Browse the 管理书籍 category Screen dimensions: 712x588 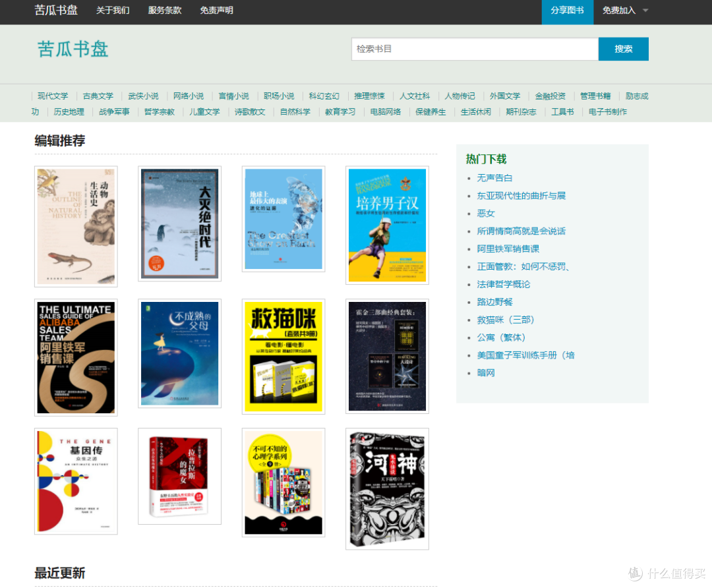tap(595, 96)
